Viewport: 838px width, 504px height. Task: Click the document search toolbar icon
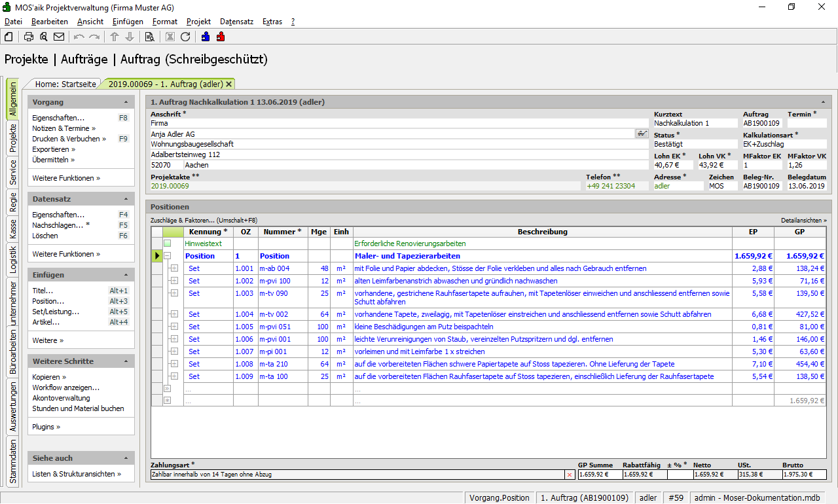click(x=149, y=37)
